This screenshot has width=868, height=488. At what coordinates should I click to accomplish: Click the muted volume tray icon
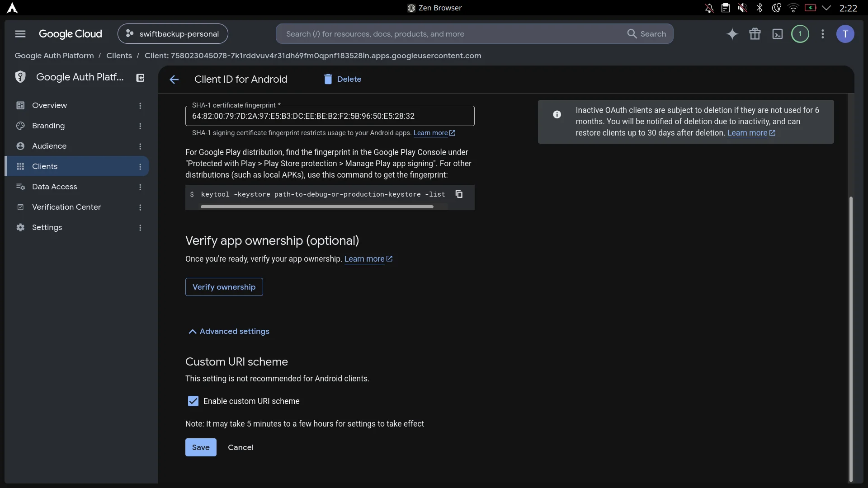742,8
